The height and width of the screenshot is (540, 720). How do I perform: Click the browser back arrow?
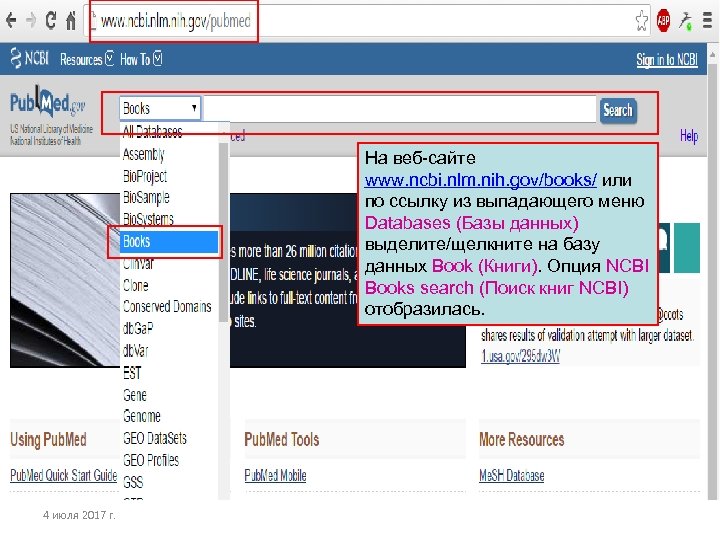[x=11, y=20]
